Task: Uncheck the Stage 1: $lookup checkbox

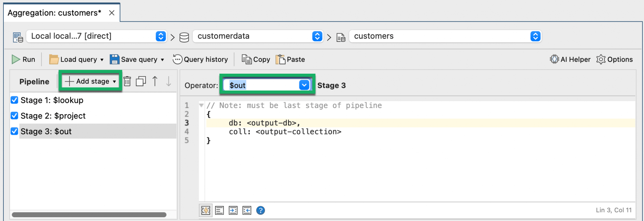Action: [x=14, y=100]
